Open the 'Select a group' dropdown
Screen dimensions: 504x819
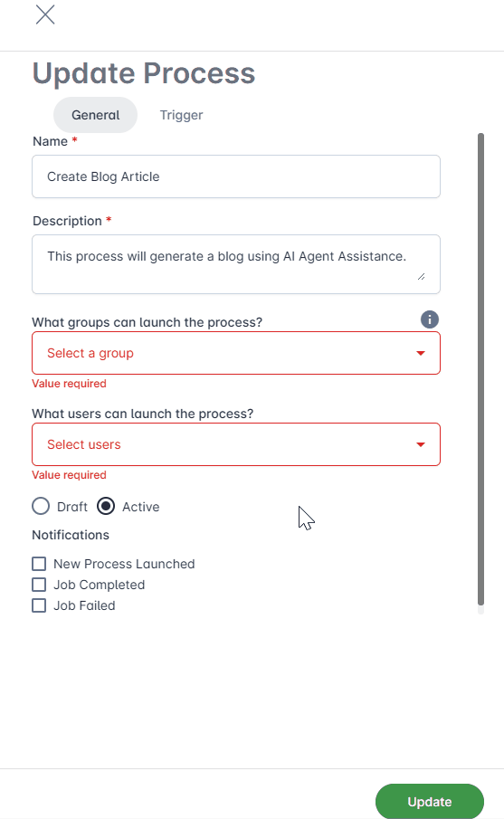236,353
